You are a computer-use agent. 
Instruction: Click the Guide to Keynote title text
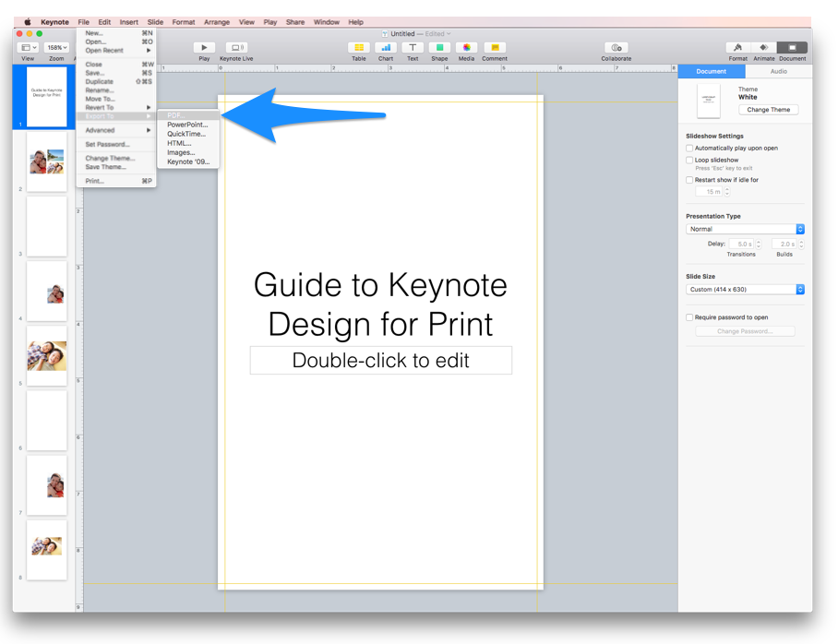click(x=380, y=304)
